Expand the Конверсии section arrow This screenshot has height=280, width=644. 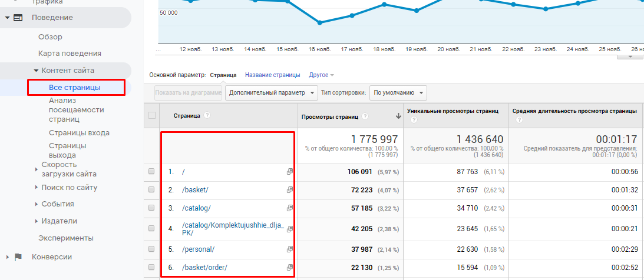(x=7, y=257)
